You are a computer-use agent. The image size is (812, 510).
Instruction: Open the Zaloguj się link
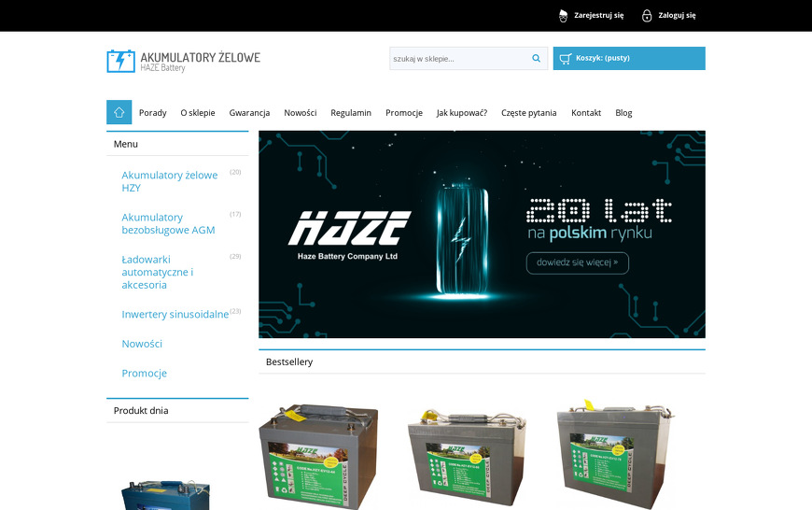tap(677, 16)
